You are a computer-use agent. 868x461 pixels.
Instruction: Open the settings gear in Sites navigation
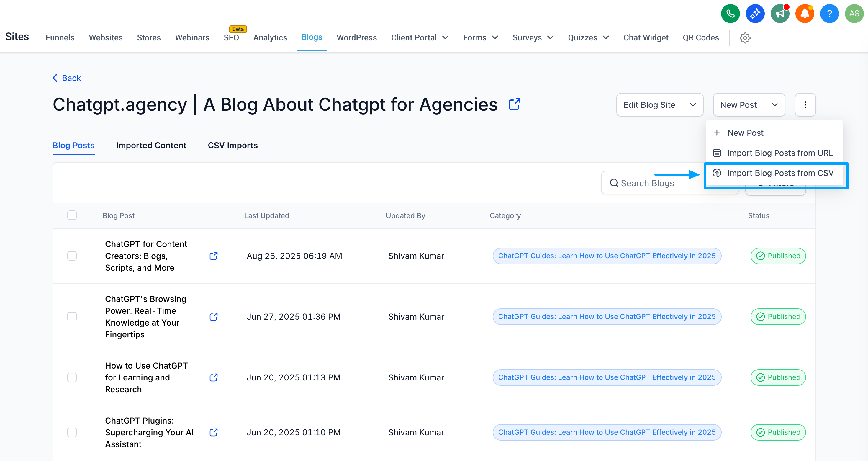pos(745,38)
